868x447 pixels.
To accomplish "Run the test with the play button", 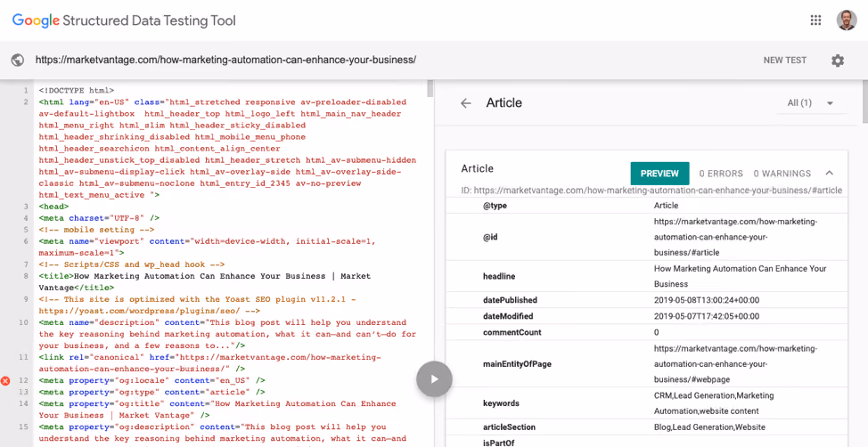I will [434, 379].
